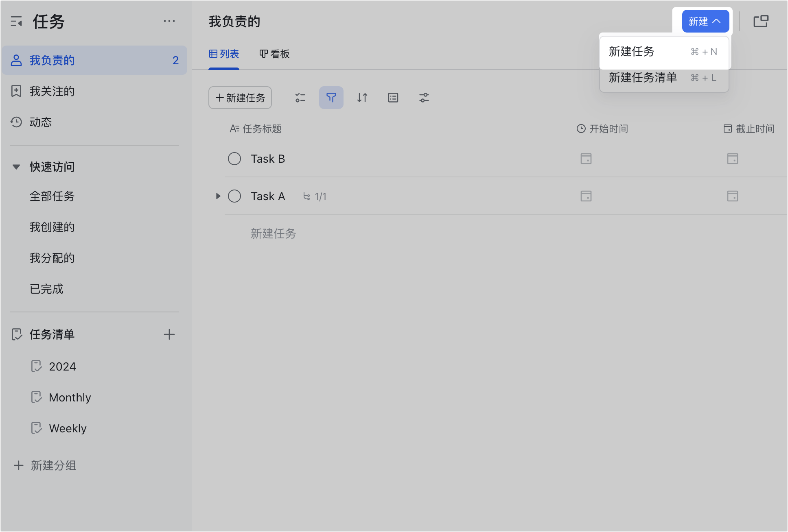Open the grouping list icon
This screenshot has width=788, height=532.
point(393,98)
